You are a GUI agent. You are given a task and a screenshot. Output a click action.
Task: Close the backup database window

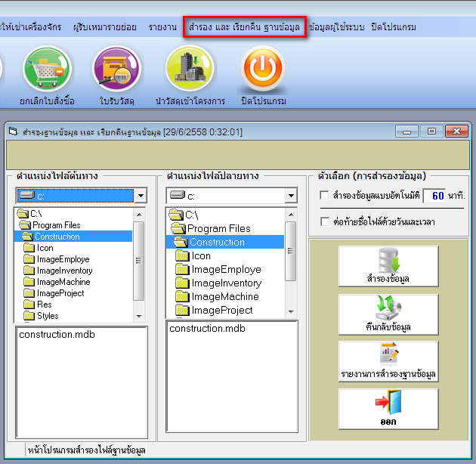pos(456,131)
